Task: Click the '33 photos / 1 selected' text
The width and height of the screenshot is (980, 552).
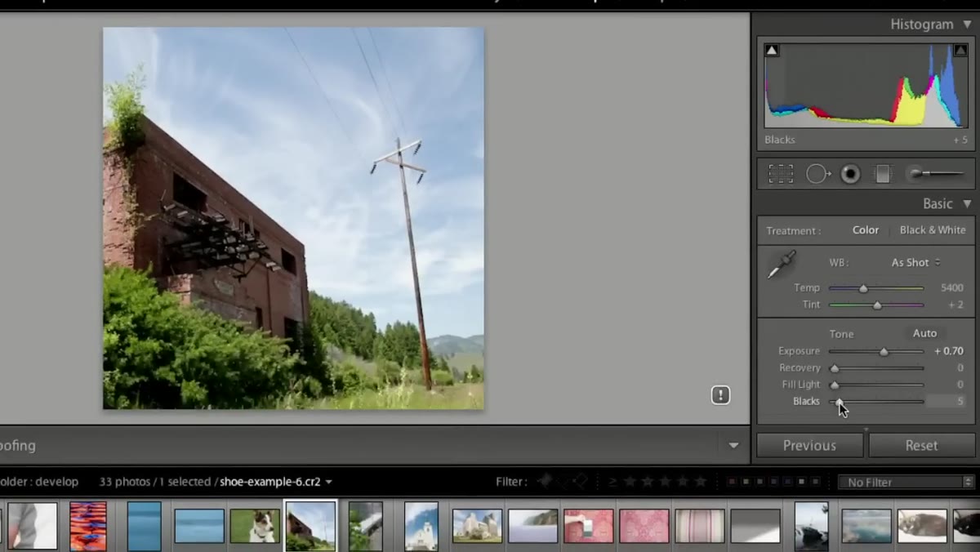Action: (x=157, y=482)
